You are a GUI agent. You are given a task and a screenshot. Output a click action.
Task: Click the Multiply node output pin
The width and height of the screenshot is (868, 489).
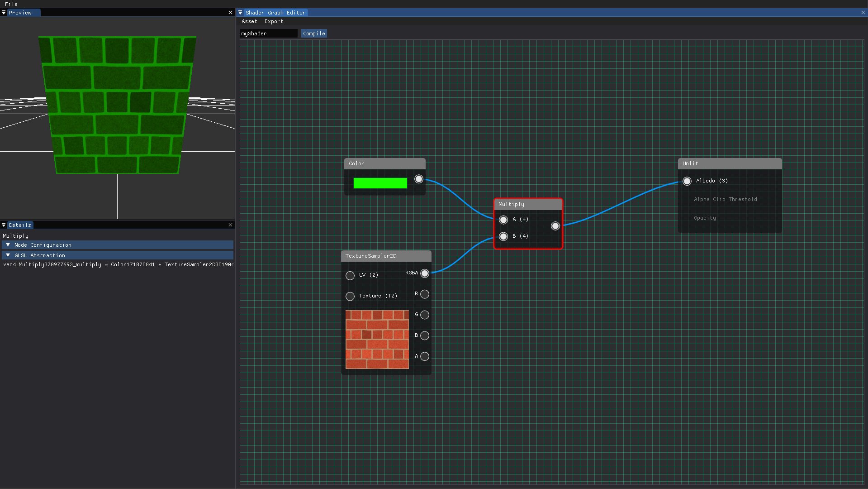click(x=555, y=226)
